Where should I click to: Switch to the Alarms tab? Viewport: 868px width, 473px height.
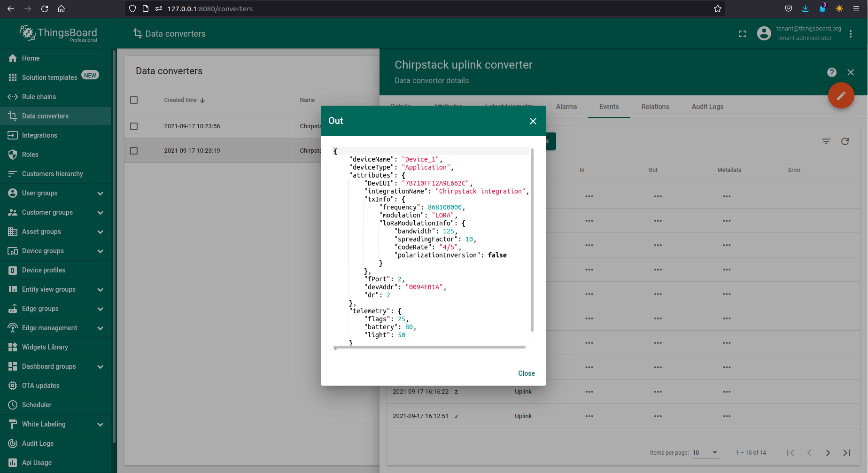[x=566, y=107]
